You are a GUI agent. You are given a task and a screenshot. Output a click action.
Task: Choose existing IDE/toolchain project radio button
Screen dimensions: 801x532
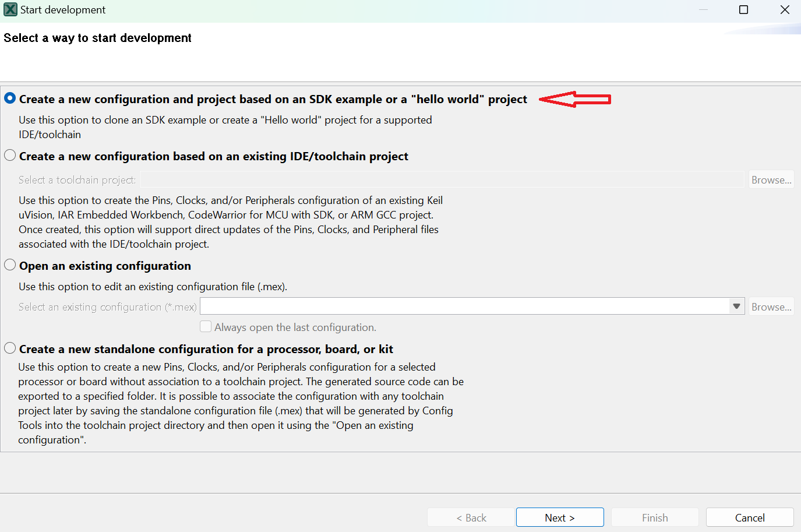pos(10,156)
